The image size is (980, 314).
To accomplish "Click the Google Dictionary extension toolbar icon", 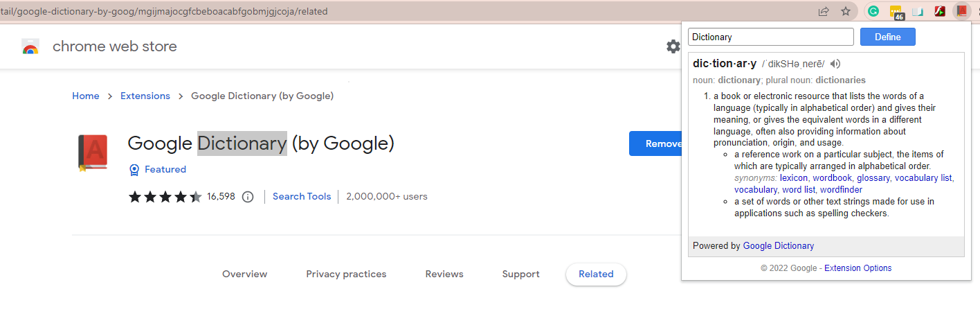I will point(960,11).
